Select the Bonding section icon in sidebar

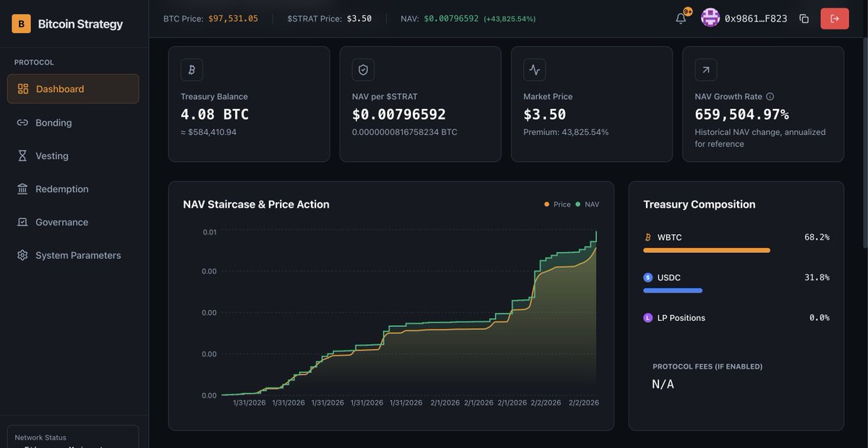tap(22, 122)
